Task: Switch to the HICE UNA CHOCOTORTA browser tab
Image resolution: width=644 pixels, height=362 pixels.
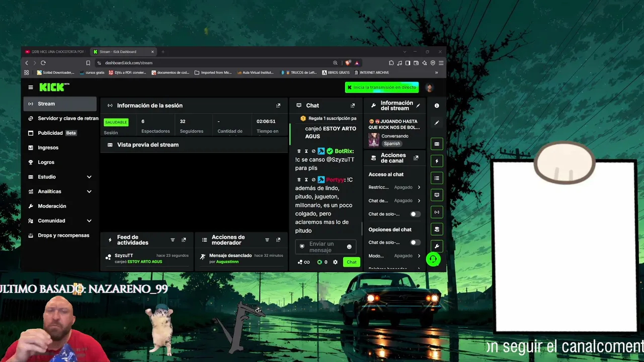Action: tap(55, 52)
